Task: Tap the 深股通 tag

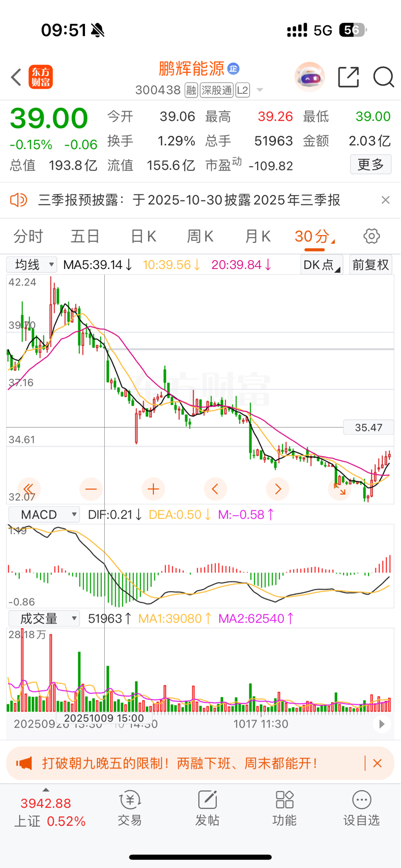Action: pos(217,90)
